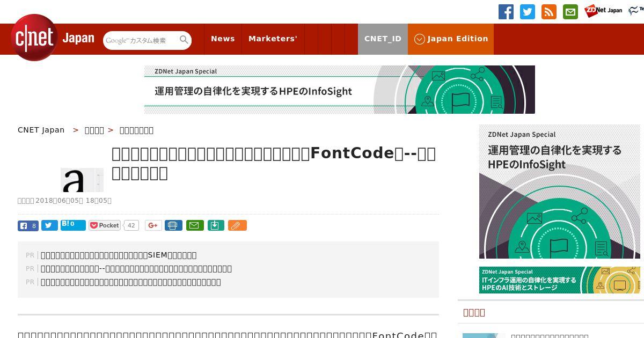644x338 pixels.
Task: Click the Pocket count 42 bubble
Action: (131, 225)
